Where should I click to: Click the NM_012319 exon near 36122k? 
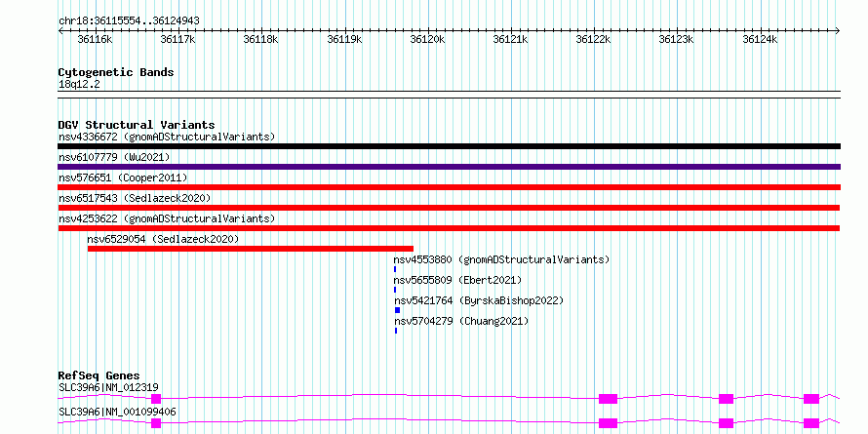(x=608, y=399)
